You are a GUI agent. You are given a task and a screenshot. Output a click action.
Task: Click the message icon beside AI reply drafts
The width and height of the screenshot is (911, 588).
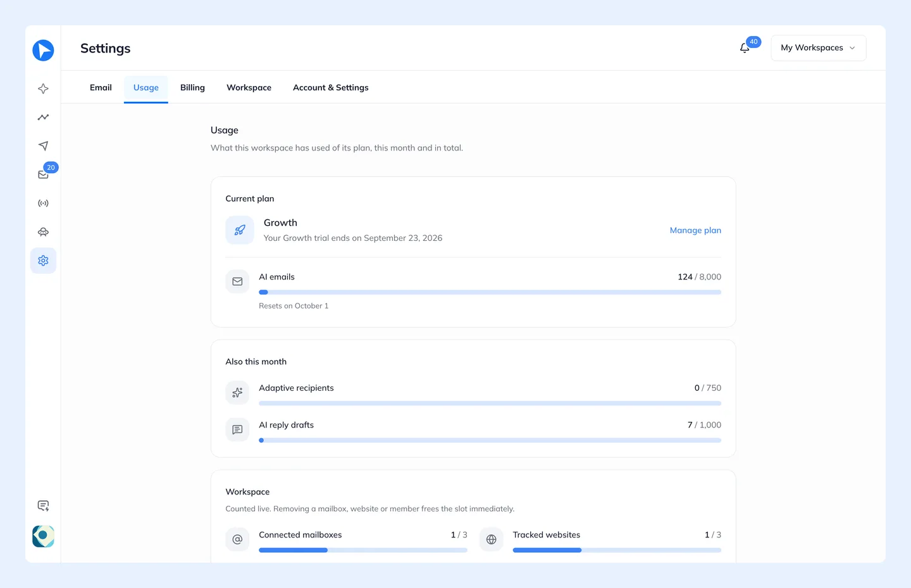237,430
